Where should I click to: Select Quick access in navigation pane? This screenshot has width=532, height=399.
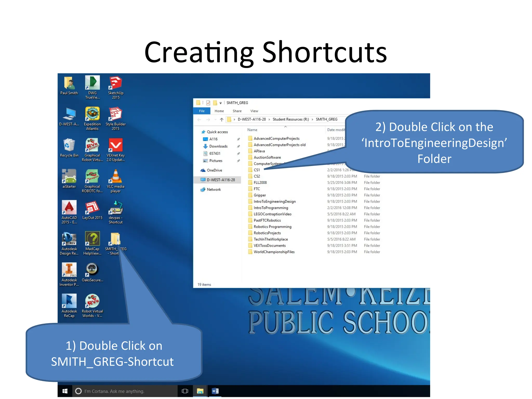click(215, 132)
